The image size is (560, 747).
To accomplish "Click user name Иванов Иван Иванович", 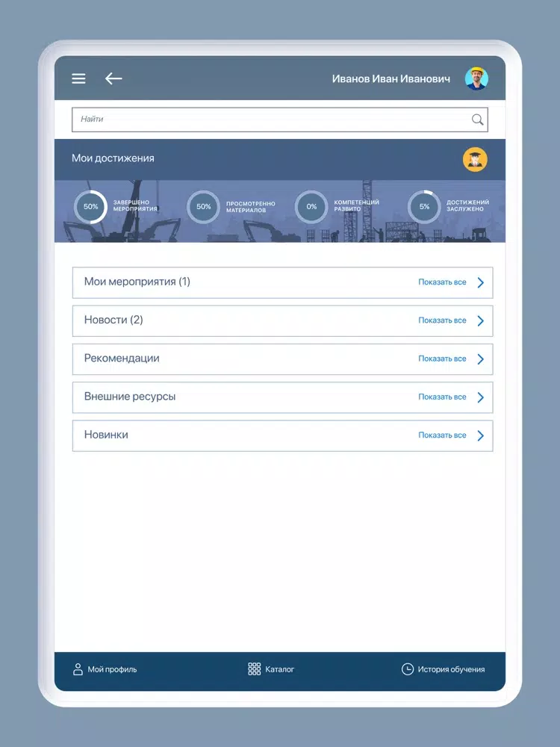I will pyautogui.click(x=391, y=78).
